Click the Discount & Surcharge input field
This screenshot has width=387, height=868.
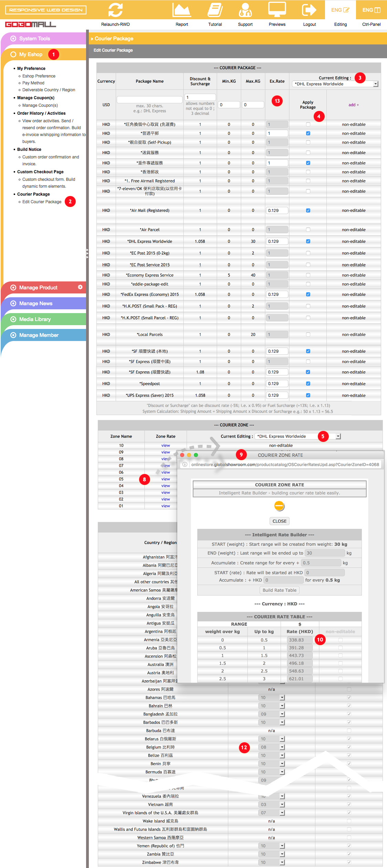click(x=200, y=97)
